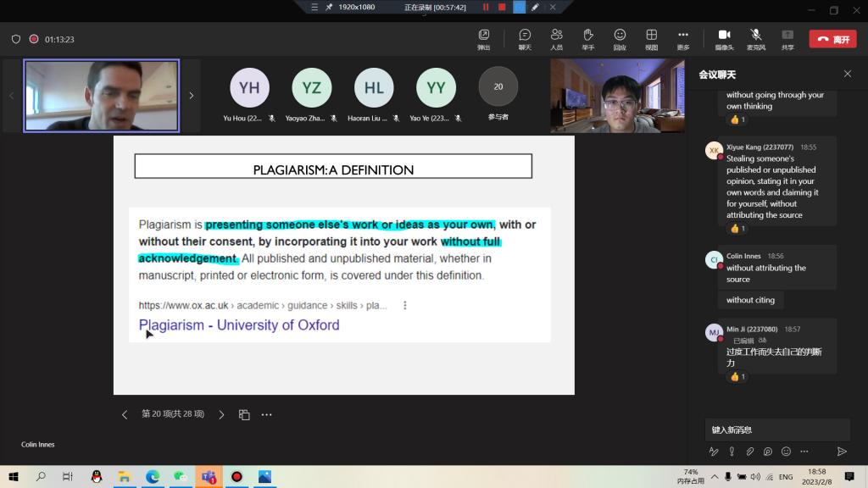Pop out the shared content (弹出)
The image size is (868, 488).
coord(484,38)
